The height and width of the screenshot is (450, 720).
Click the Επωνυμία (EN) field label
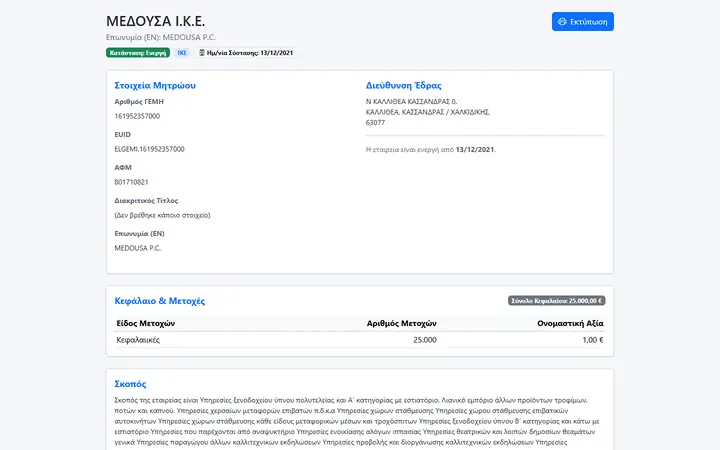[x=139, y=234]
